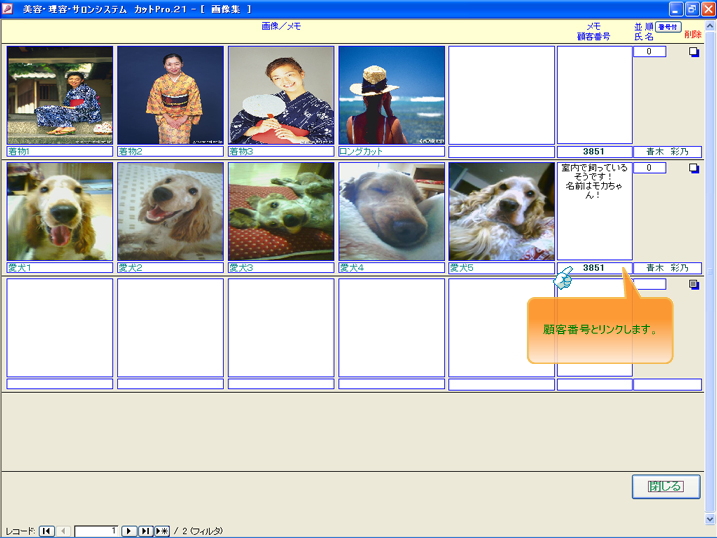Edit caption field 着物1
This screenshot has height=538, width=717.
point(60,151)
